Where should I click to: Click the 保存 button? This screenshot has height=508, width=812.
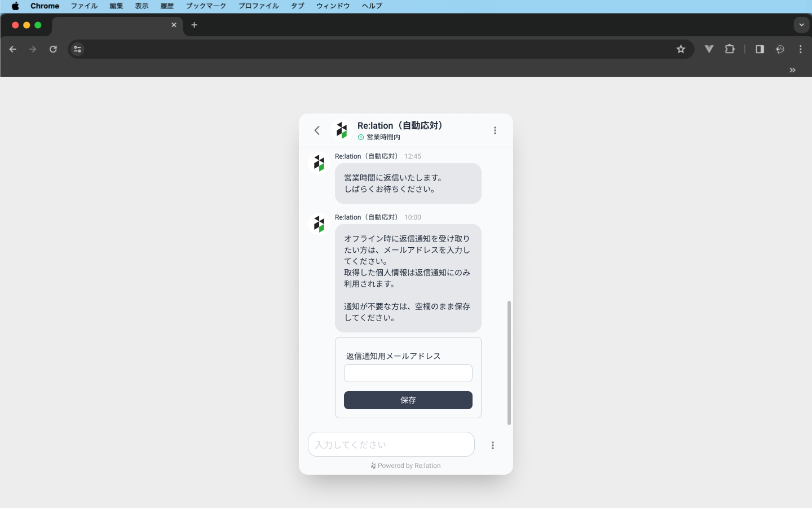[x=408, y=400]
